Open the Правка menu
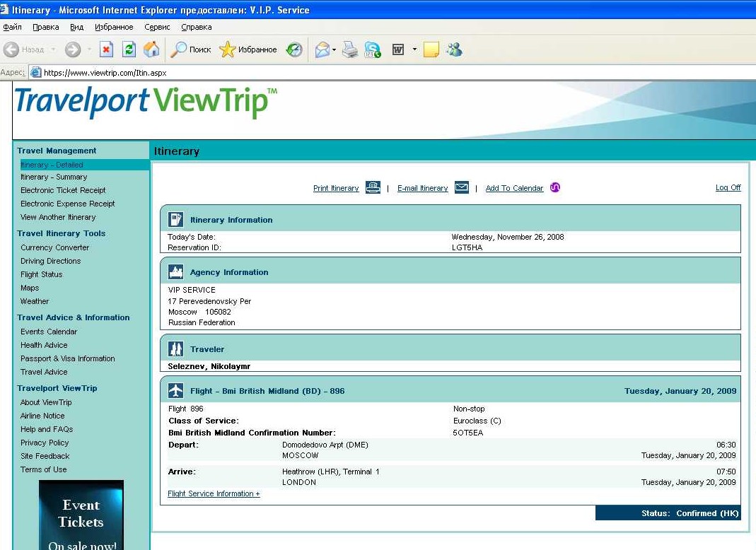The width and height of the screenshot is (756, 550). click(x=46, y=27)
